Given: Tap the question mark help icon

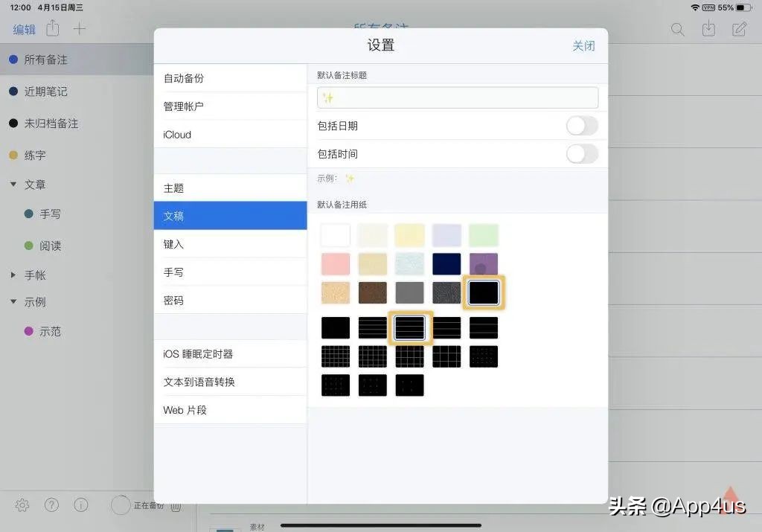Looking at the screenshot, I should tap(51, 505).
